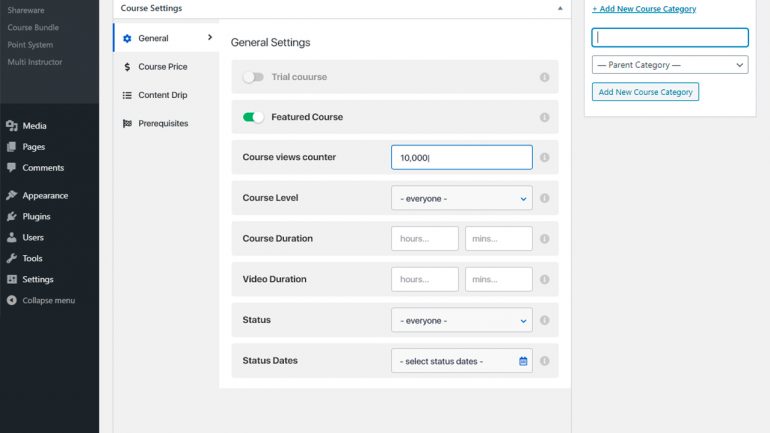Click info icon for Status row
This screenshot has height=433, width=770.
pyautogui.click(x=545, y=320)
